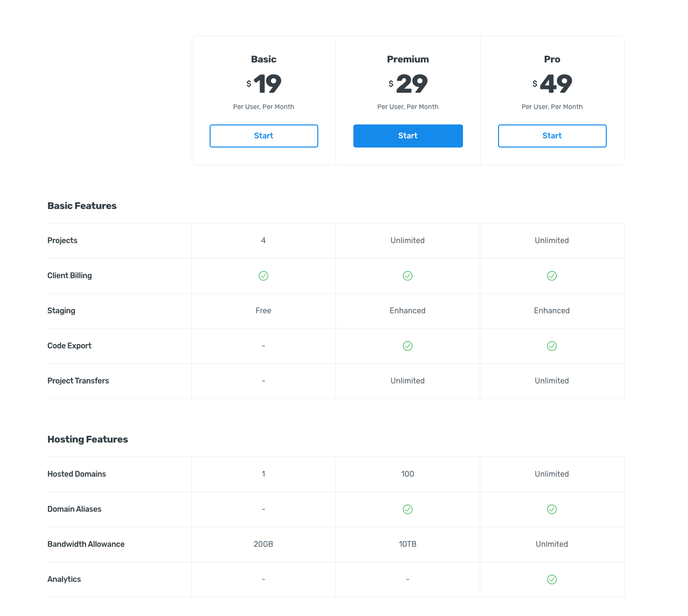The width and height of the screenshot is (688, 616).
Task: Click the Client Billing checkmark for Pro plan
Action: point(551,275)
